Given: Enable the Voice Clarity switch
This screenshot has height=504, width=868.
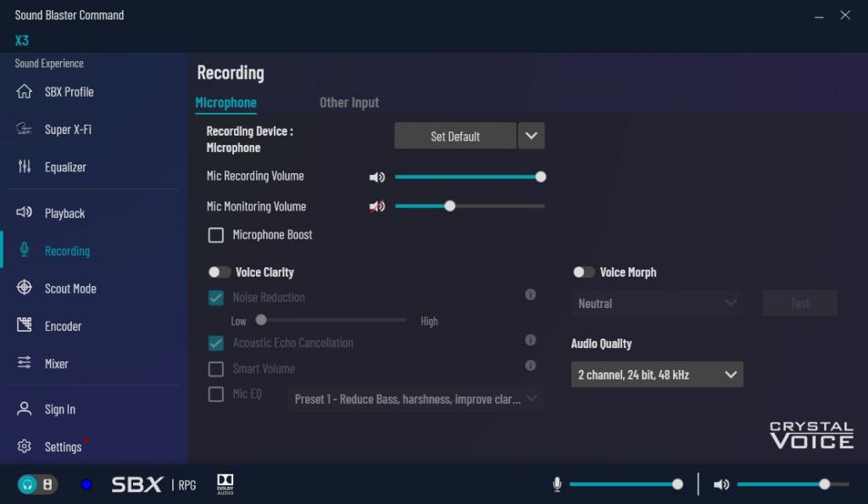Looking at the screenshot, I should (220, 272).
